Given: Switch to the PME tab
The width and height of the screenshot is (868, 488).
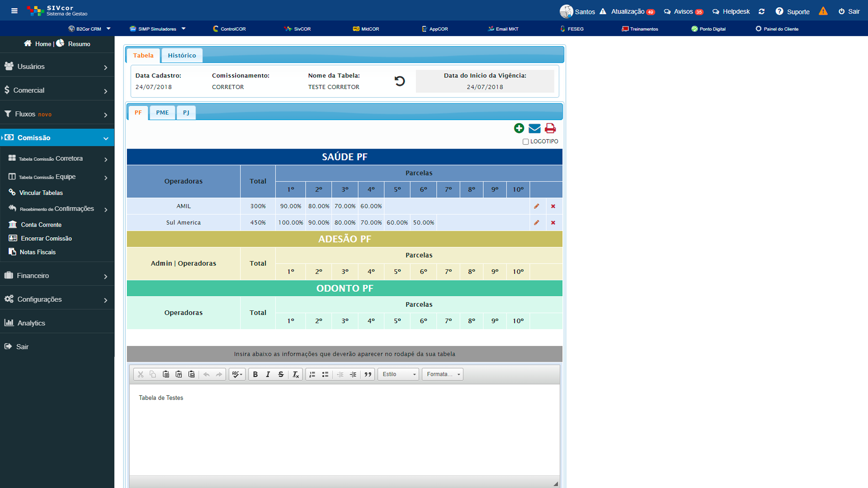Looking at the screenshot, I should pos(162,113).
